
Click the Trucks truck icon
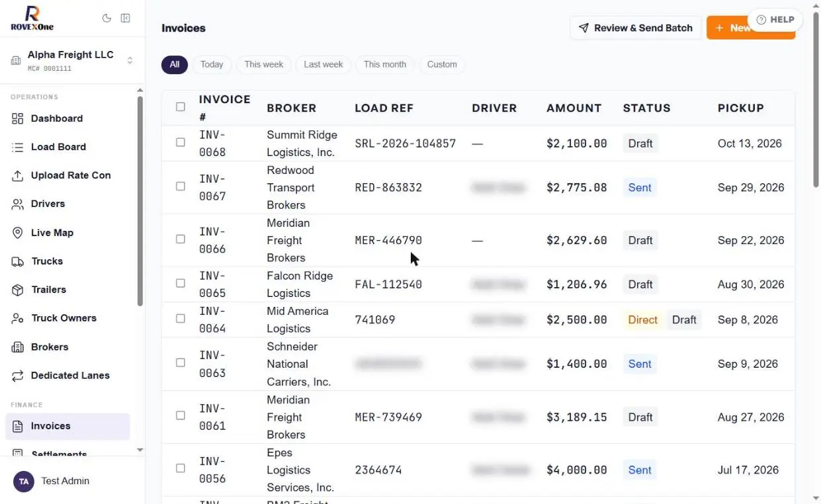coord(18,261)
